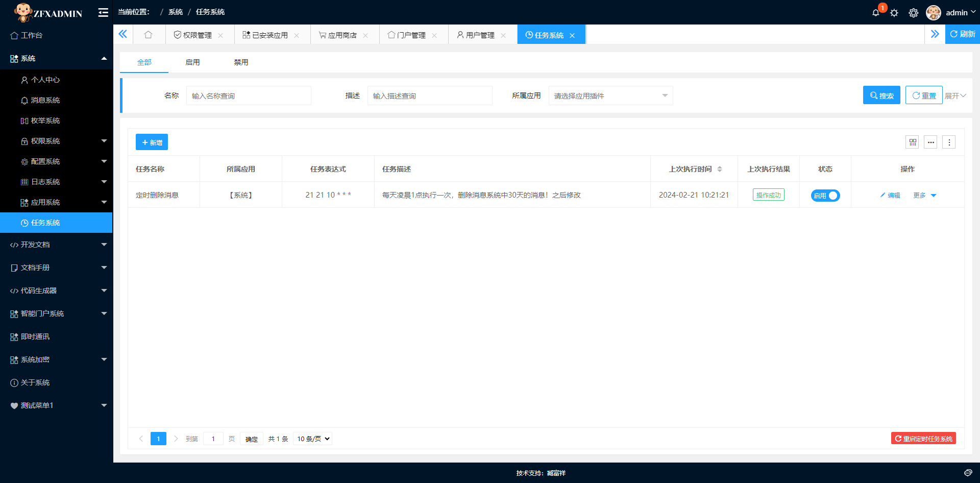This screenshot has width=980, height=483.
Task: Sort by 上次执行时间 column arrows
Action: (x=720, y=169)
